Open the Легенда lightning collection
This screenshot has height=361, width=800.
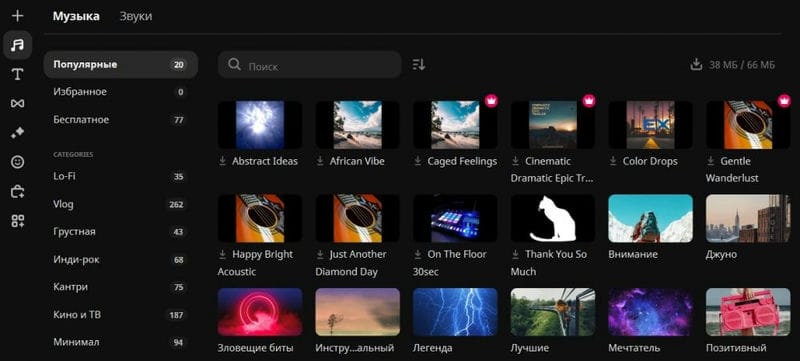pyautogui.click(x=455, y=312)
